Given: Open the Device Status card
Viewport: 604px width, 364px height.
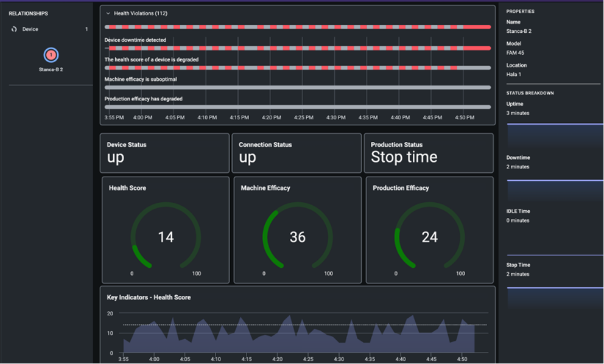Looking at the screenshot, I should (x=164, y=153).
